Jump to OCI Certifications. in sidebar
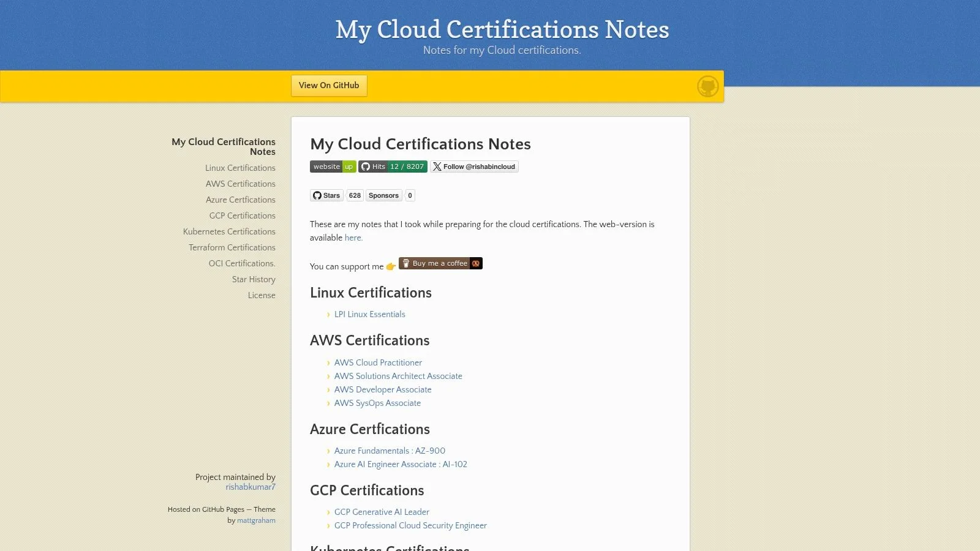980x551 pixels. click(x=242, y=263)
